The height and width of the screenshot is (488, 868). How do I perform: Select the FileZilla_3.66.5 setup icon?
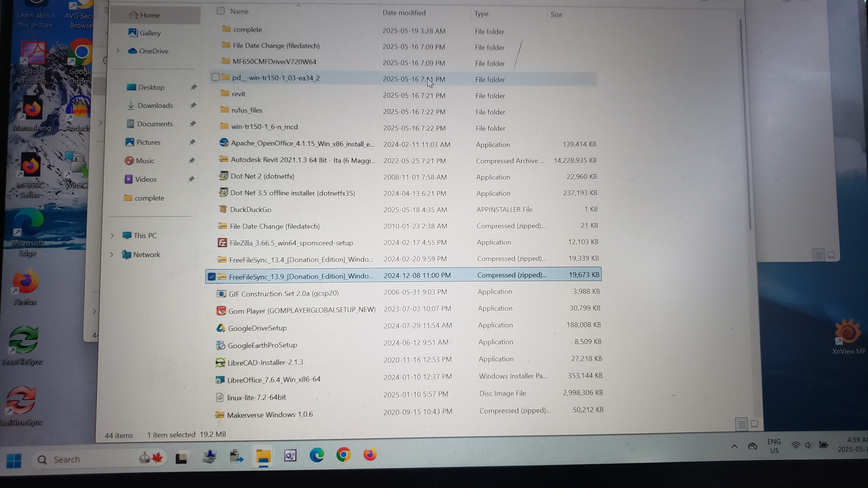coord(222,242)
